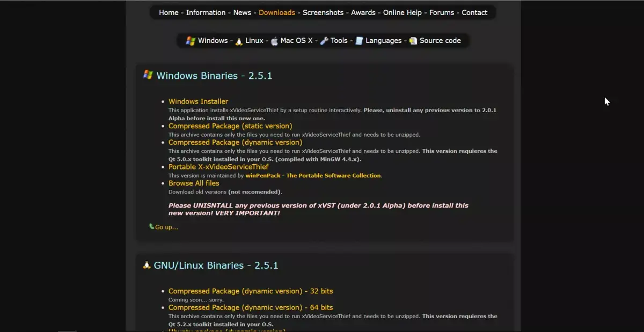The image size is (644, 332).
Task: Download Linux Compressed Package 64 bits
Action: pos(251,307)
